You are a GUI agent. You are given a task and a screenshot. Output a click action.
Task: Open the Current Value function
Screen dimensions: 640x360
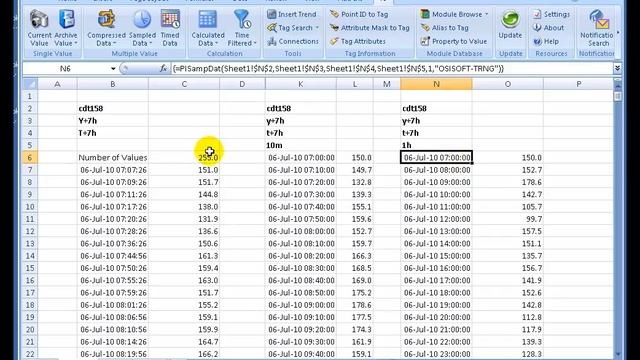click(x=39, y=28)
